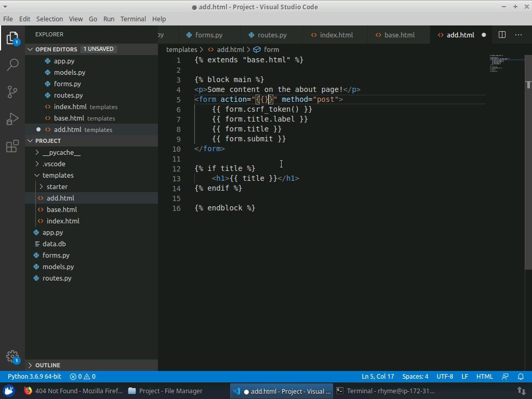Screen dimensions: 532x399
Task: Switch to the index.html editor tab
Action: (x=336, y=35)
